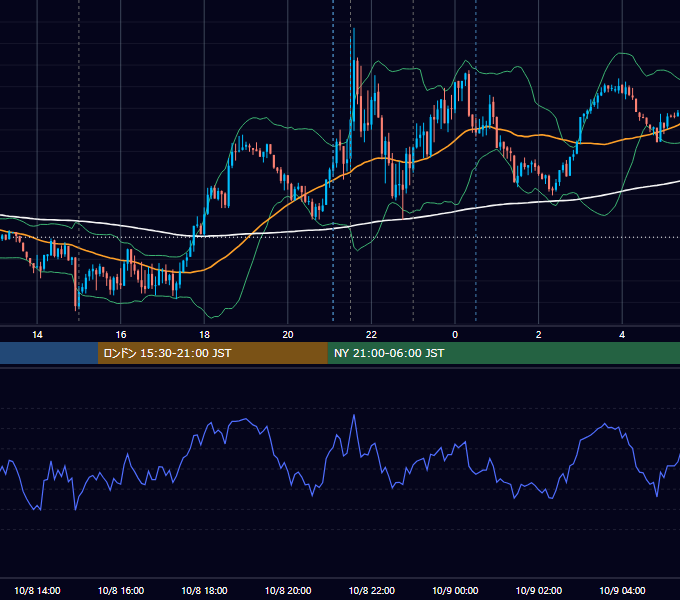Click the 16 hour axis label
Image resolution: width=680 pixels, height=600 pixels.
tap(121, 335)
